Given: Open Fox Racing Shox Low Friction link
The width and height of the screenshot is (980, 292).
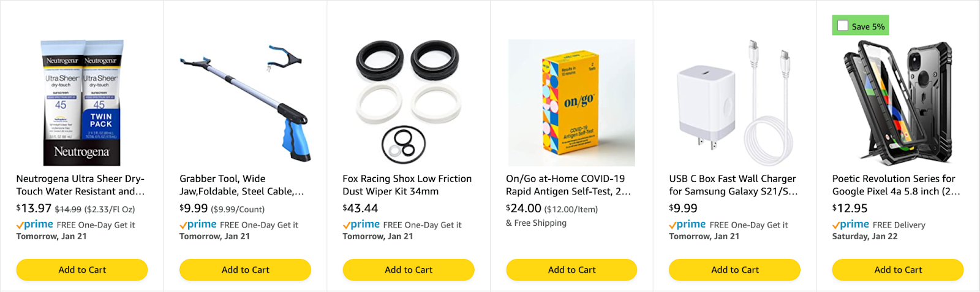Looking at the screenshot, I should 407,185.
